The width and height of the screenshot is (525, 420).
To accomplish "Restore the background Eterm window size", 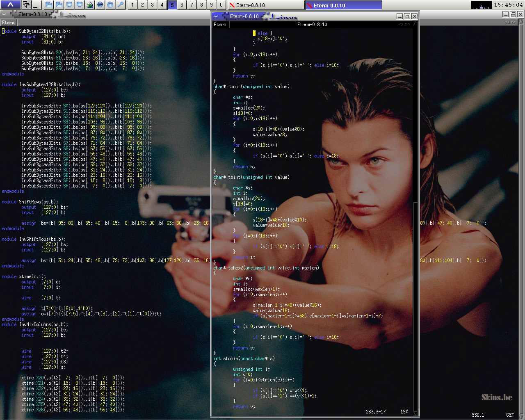I will (x=513, y=14).
